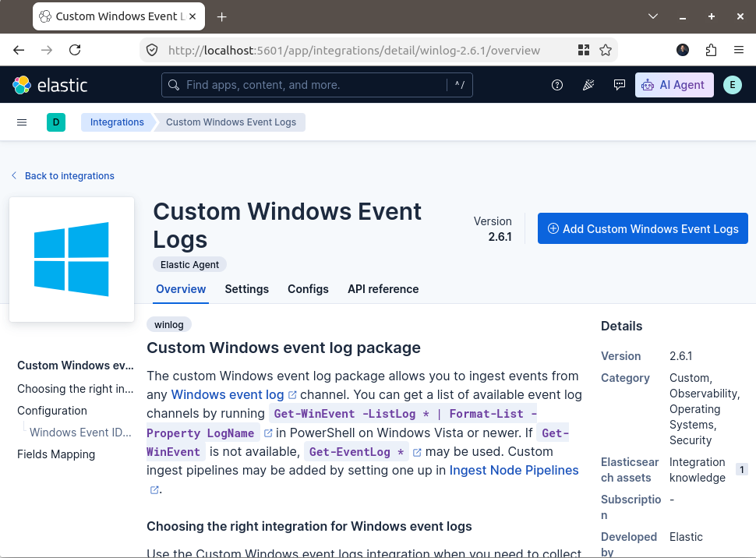
Task: Click the browser forward arrow
Action: [x=47, y=50]
